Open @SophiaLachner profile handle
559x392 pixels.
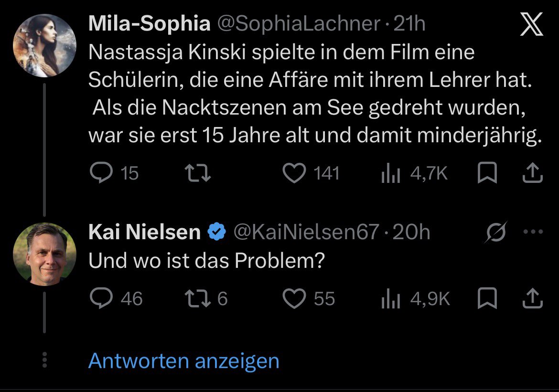click(x=299, y=24)
